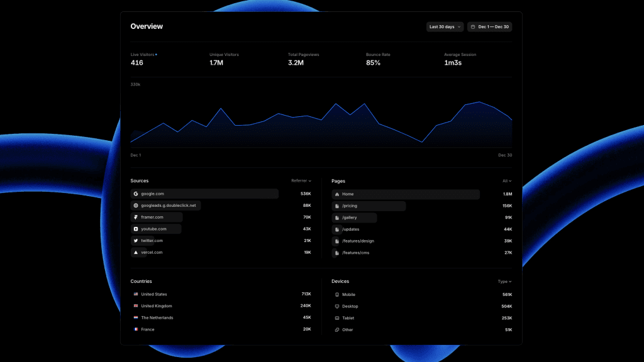Click the Total Pageviews value 3.2M
This screenshot has height=362, width=644.
point(296,63)
